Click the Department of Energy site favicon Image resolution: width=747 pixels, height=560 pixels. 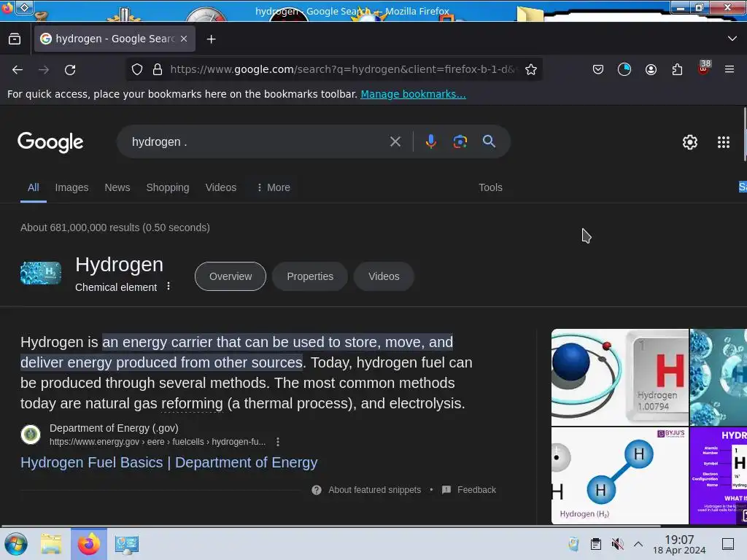(31, 435)
